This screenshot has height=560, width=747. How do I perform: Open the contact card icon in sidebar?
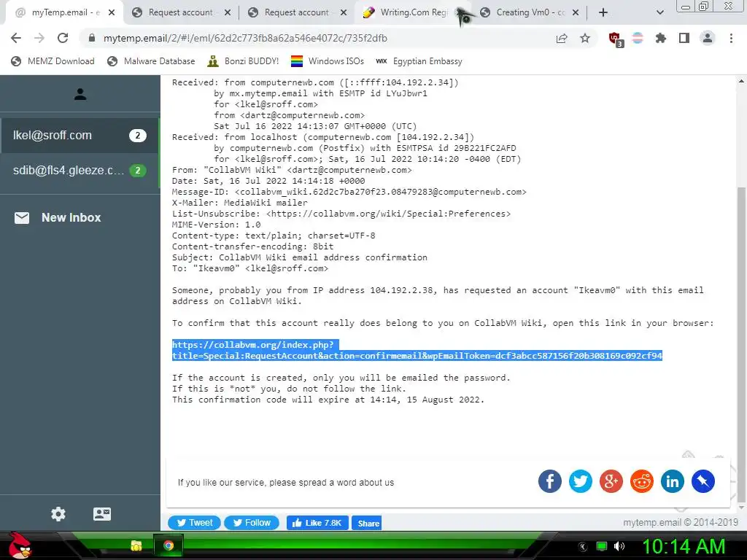tap(102, 514)
